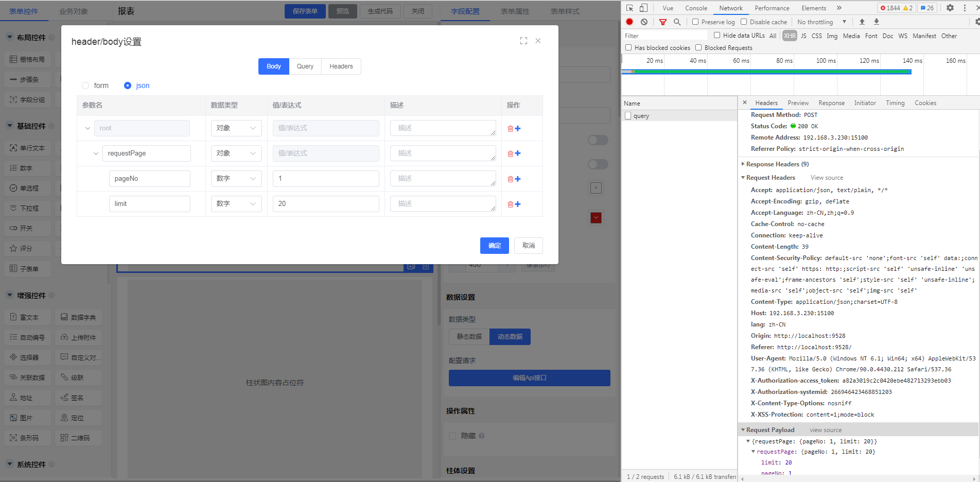Viewport: 980px width, 482px height.
Task: Click the 确定 confirm button
Action: [494, 246]
